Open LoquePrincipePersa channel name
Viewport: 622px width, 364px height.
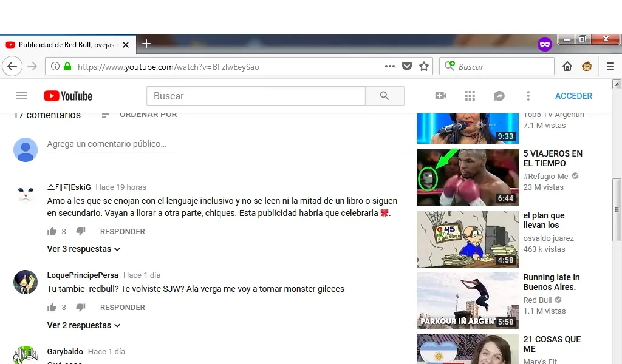click(x=83, y=275)
